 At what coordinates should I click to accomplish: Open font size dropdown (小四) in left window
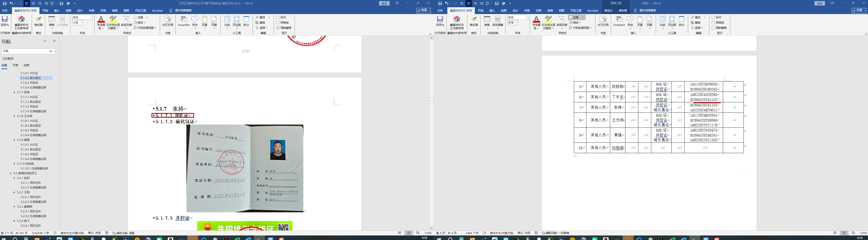pyautogui.click(x=81, y=23)
